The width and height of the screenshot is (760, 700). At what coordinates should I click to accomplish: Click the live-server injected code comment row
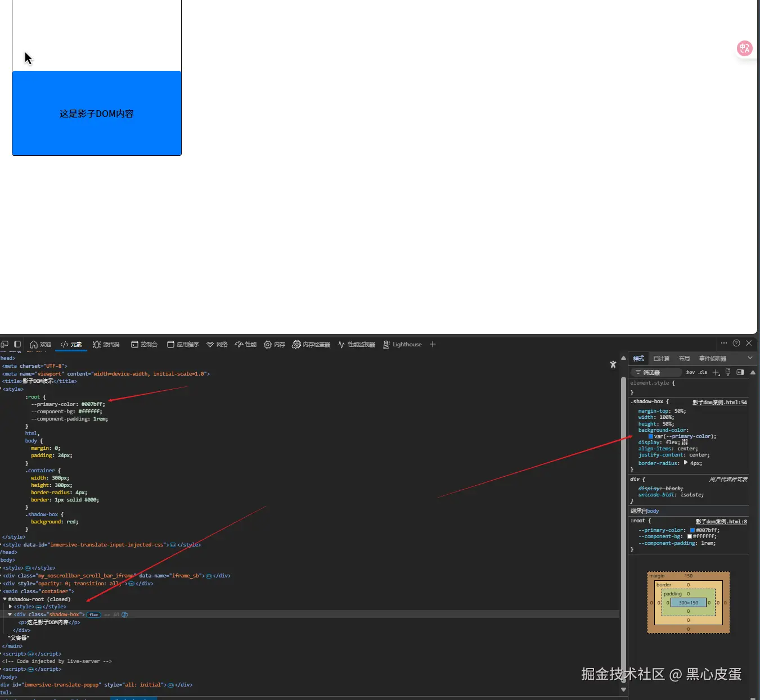point(57,661)
